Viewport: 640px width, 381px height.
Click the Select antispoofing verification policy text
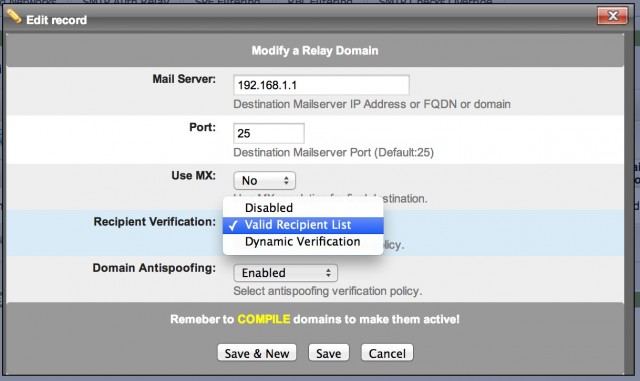[328, 291]
